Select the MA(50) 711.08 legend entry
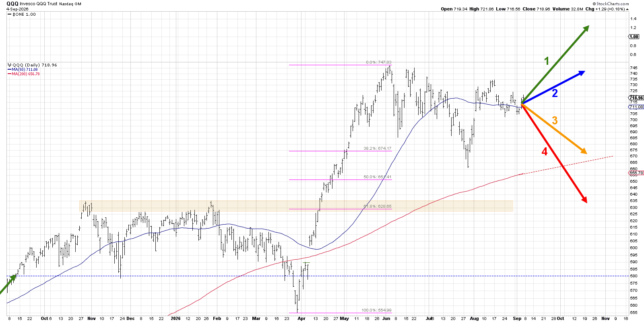This screenshot has width=644, height=322. (x=23, y=70)
